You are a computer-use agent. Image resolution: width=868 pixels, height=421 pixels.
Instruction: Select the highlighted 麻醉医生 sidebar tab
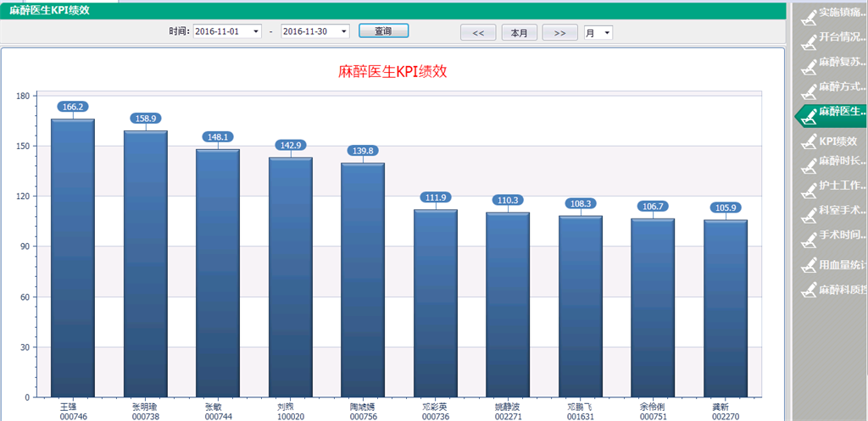835,112
